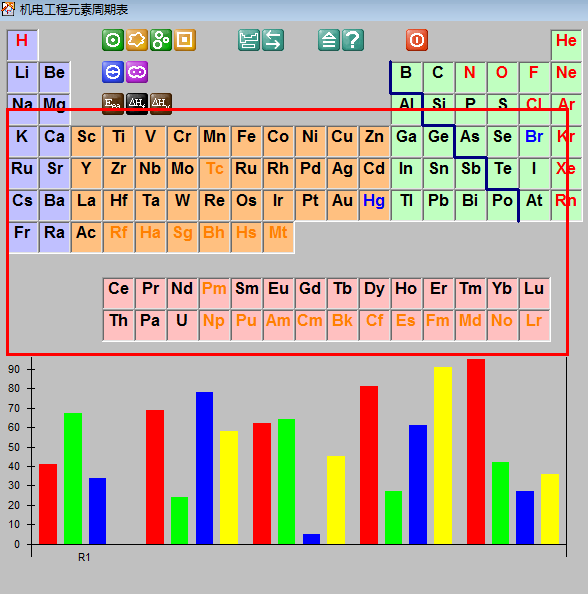Select the orange Rf element cell
Screen dimensions: 588x594
(x=119, y=237)
